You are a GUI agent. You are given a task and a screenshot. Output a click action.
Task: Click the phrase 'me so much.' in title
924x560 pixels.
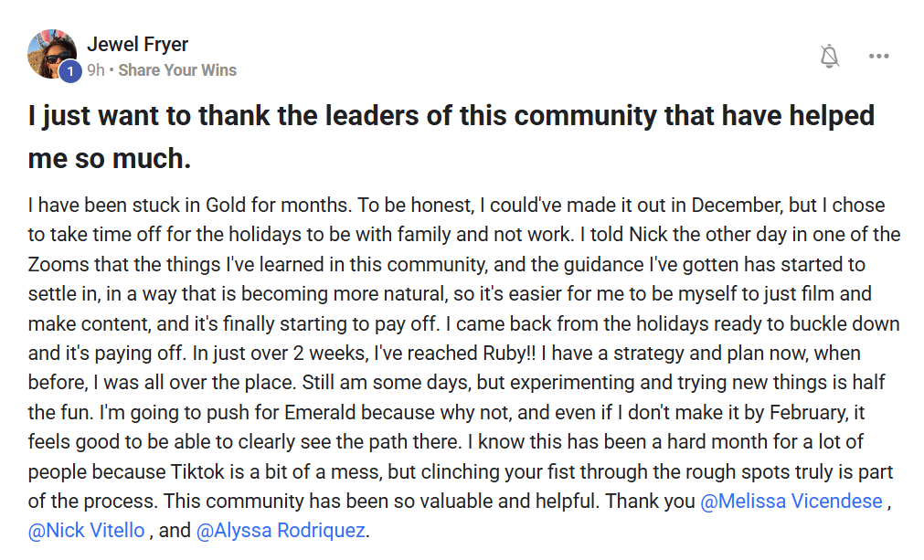(x=110, y=158)
